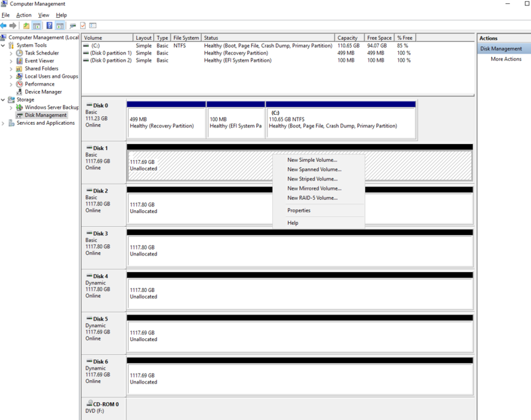
Task: Select the Shared Folders icon
Action: point(21,68)
